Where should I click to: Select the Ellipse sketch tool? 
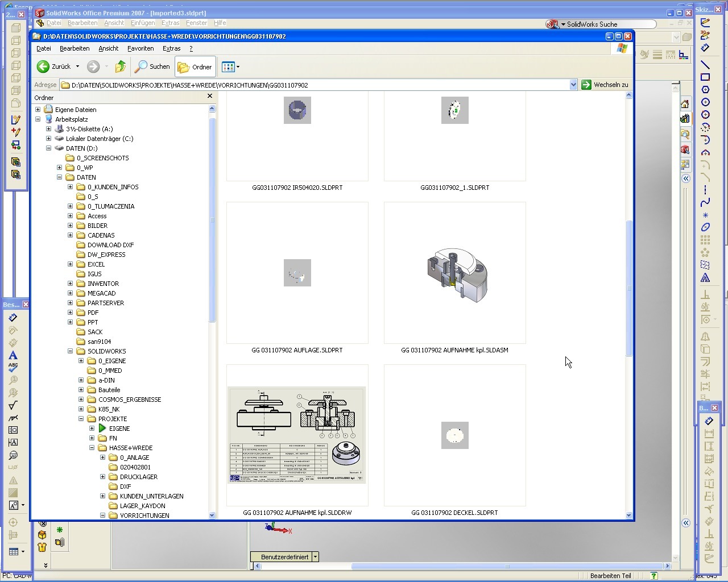click(705, 227)
